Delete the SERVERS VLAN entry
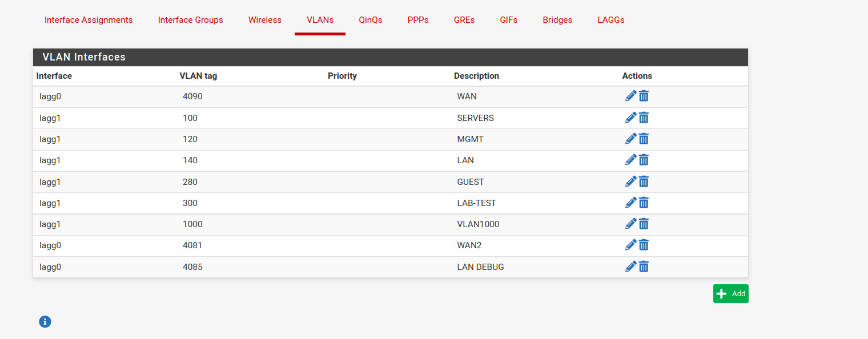 tap(644, 118)
